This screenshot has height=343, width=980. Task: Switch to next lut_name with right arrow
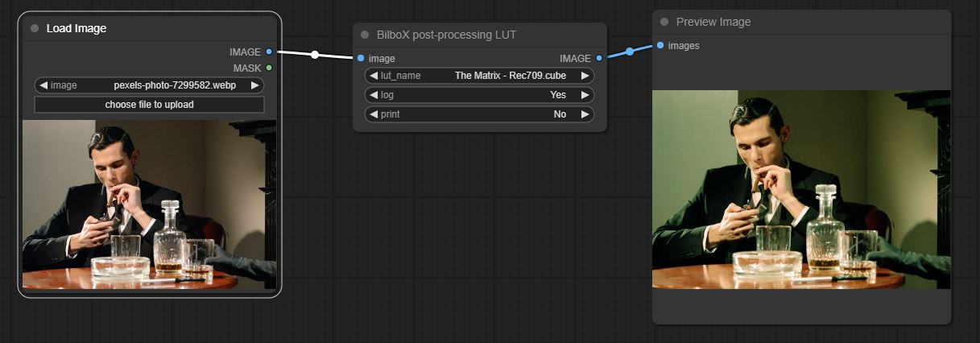585,76
